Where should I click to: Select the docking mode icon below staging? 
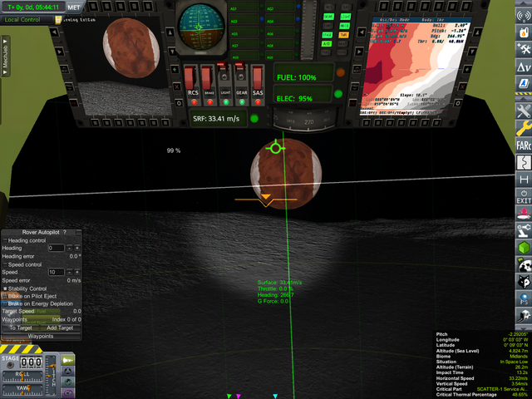[x=68, y=371]
